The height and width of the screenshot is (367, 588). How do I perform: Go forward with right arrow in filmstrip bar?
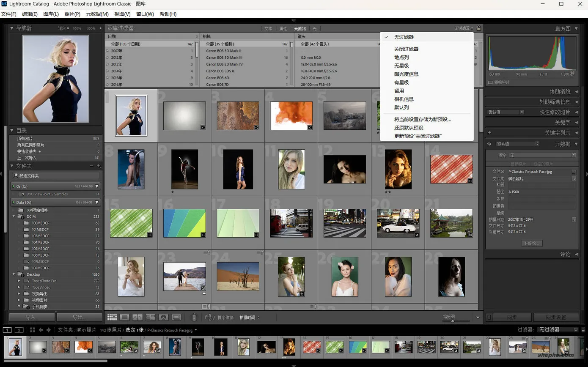(49, 330)
